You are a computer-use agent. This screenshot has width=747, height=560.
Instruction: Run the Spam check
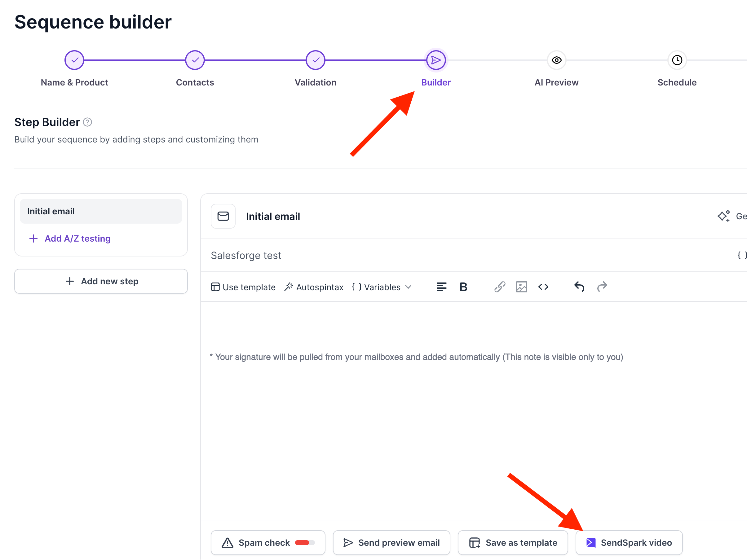268,542
